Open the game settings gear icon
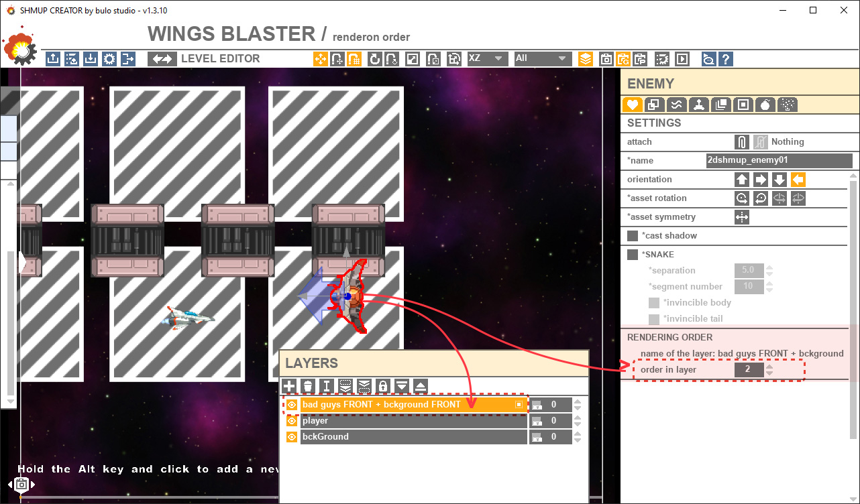This screenshot has height=504, width=860. pyautogui.click(x=109, y=59)
